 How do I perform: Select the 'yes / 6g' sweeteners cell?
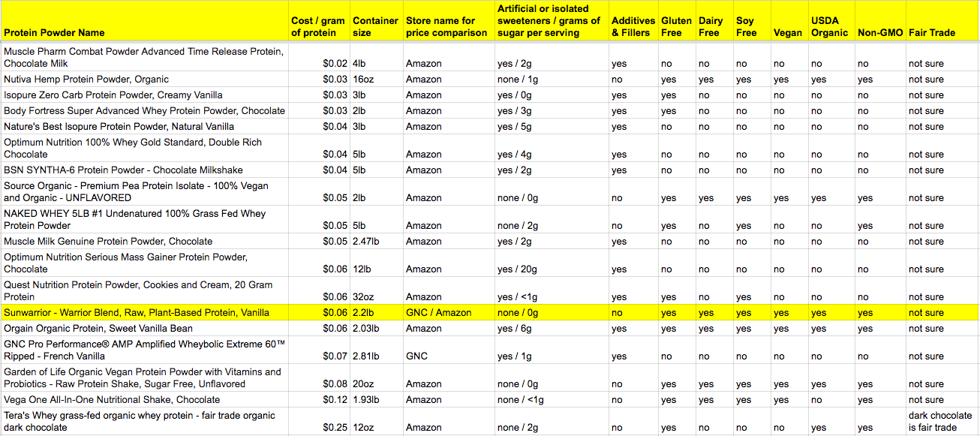pos(551,328)
